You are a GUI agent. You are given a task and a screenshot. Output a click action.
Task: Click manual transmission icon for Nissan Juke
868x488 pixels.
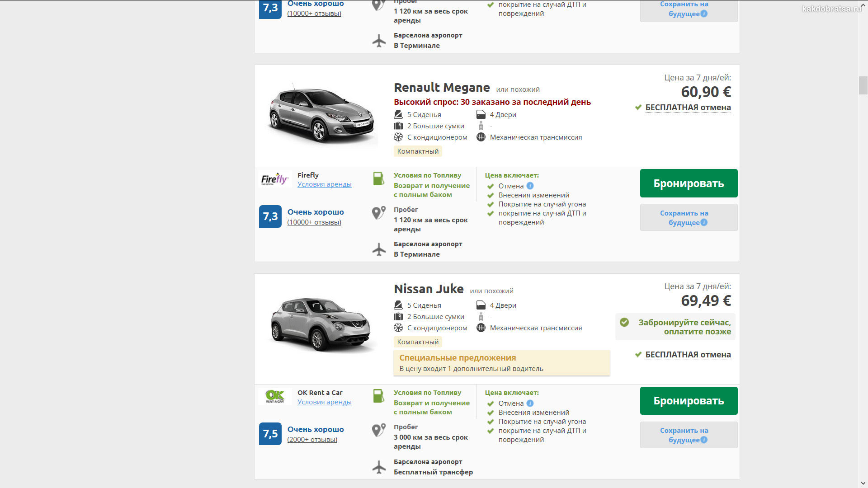(481, 328)
